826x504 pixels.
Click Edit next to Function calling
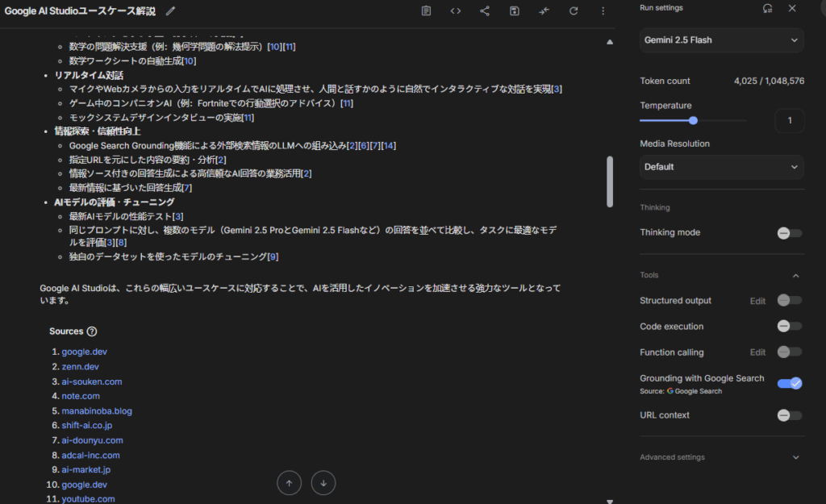point(757,352)
